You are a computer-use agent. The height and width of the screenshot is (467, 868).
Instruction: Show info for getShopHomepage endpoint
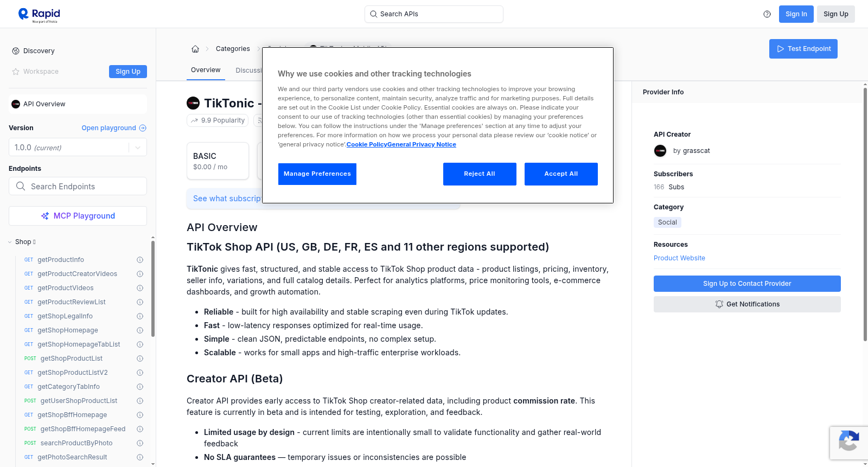click(140, 330)
